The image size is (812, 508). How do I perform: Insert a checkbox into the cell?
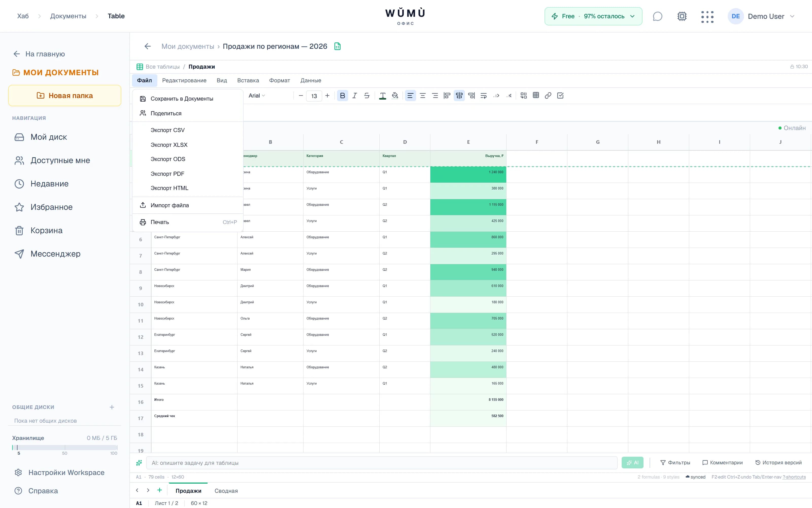tap(560, 96)
